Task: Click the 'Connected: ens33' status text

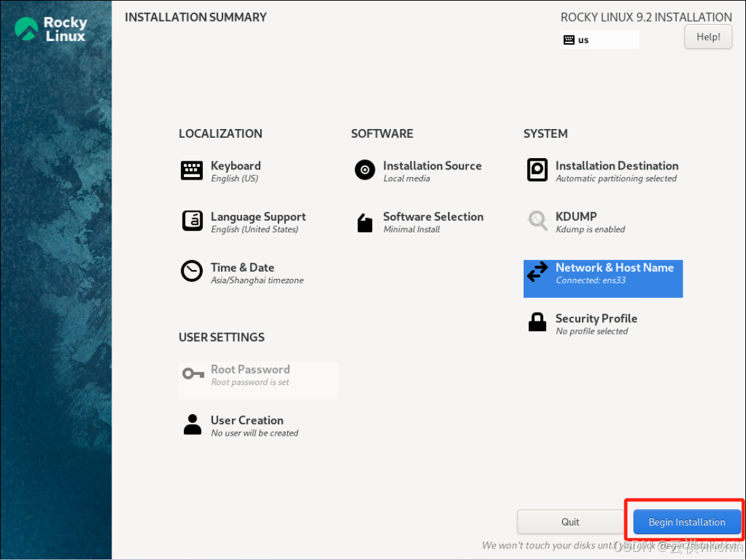Action: [591, 280]
